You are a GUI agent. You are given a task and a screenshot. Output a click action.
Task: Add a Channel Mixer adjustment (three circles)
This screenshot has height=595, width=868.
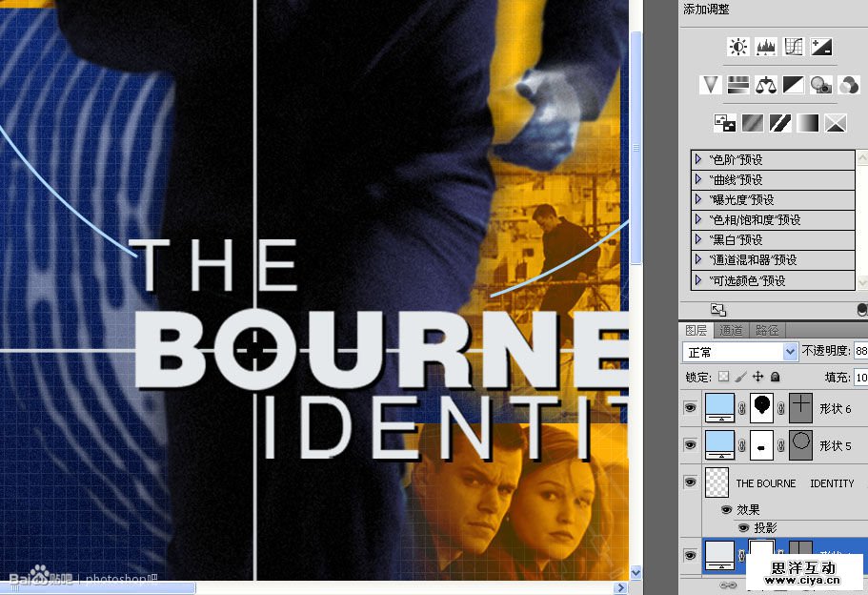tap(849, 85)
